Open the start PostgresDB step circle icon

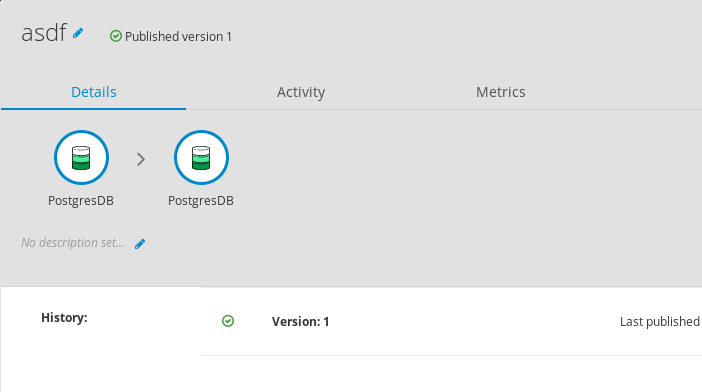point(81,158)
